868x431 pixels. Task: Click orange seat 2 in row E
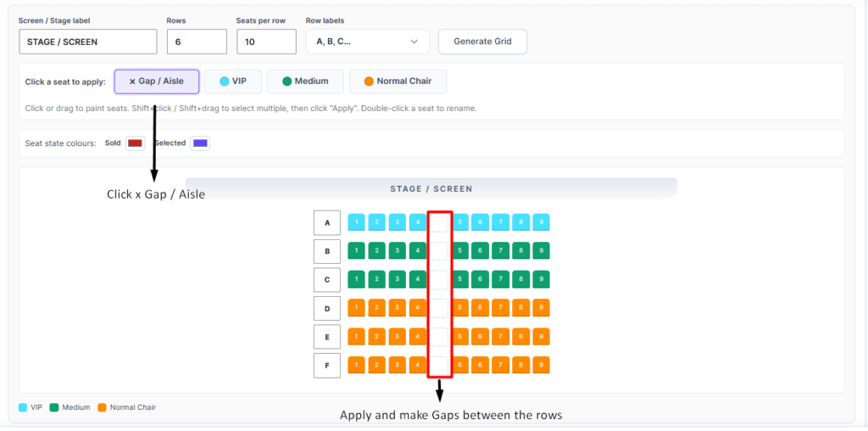(377, 336)
